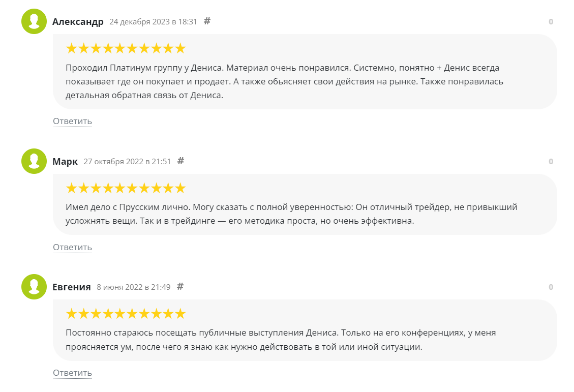Click the vote counter on Евгения's review
574x392 pixels.
click(551, 287)
